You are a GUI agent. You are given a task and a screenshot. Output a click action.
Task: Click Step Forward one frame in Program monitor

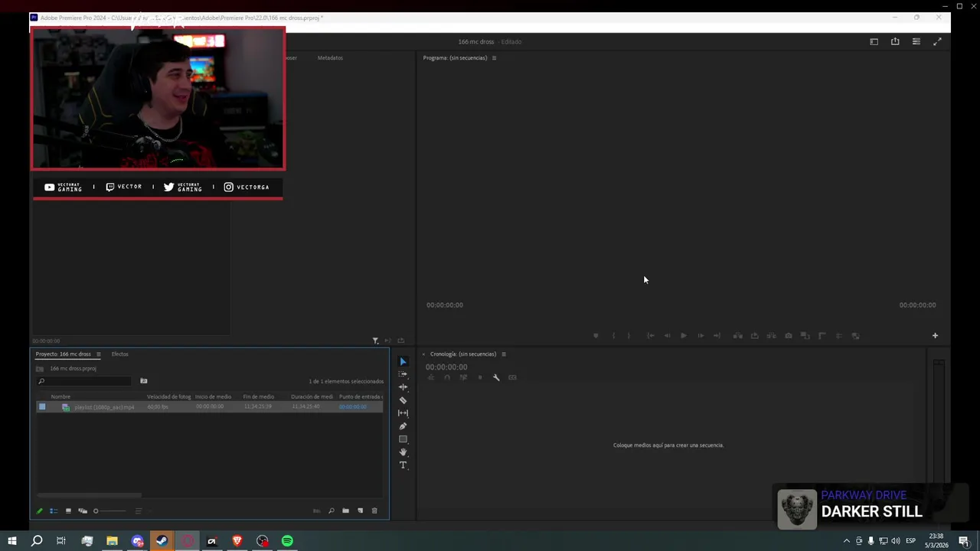click(x=700, y=336)
